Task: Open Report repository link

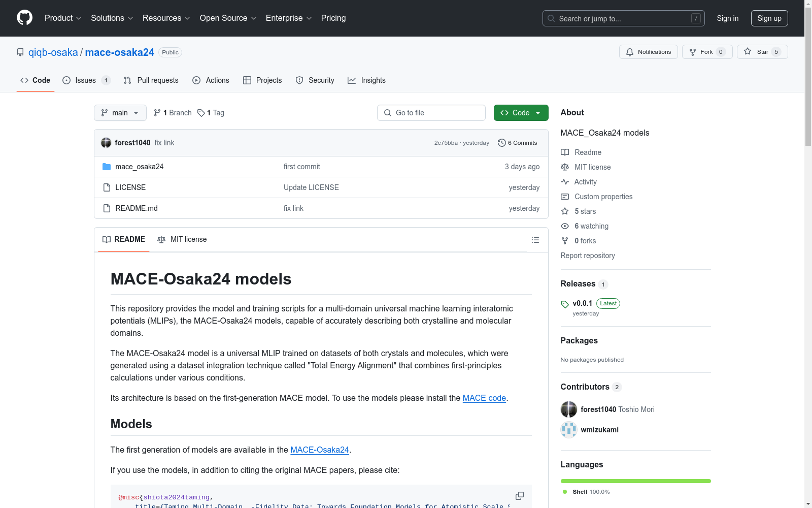Action: 588,256
